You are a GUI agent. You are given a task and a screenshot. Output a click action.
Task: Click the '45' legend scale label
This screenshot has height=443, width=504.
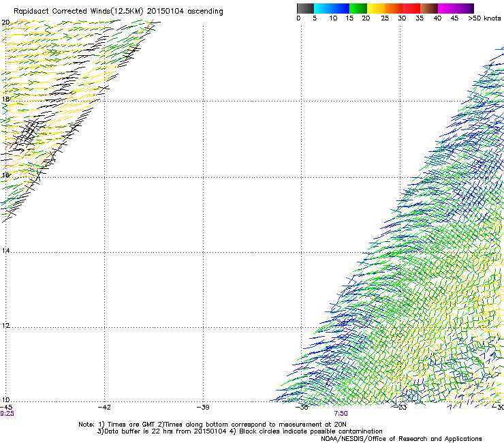coord(454,18)
